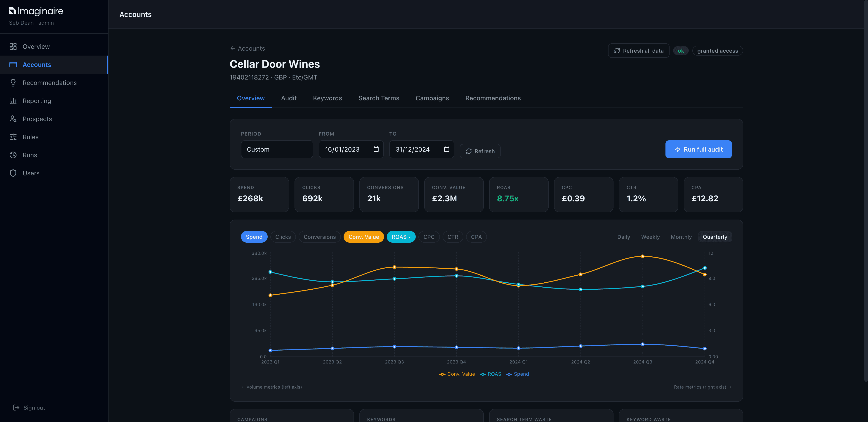Screen dimensions: 868x422
Task: Click the CONV. VALUE card showing £2.3M
Action: point(454,195)
